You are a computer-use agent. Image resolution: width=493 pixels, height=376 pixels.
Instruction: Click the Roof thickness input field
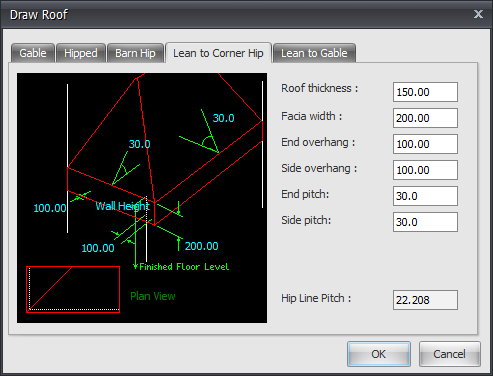[x=425, y=92]
